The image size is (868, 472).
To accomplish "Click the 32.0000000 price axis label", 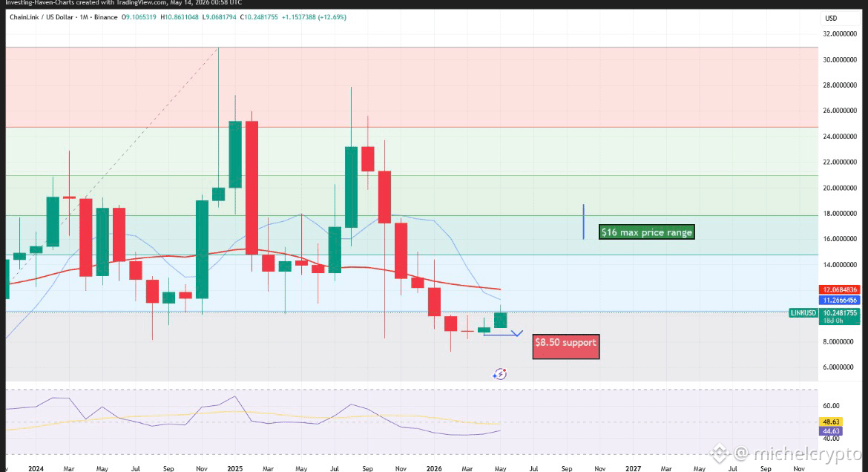I will point(840,34).
